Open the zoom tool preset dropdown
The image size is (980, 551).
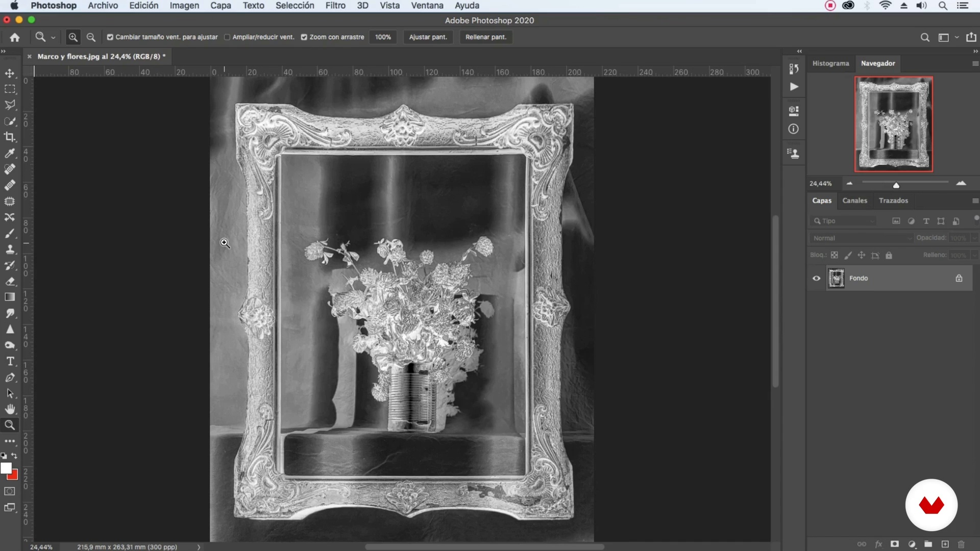coord(53,37)
